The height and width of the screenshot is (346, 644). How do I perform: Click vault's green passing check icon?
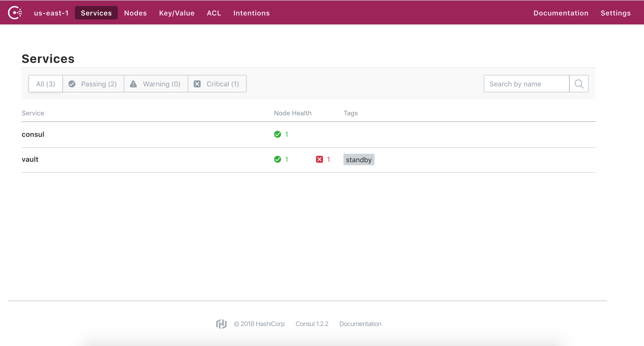277,159
